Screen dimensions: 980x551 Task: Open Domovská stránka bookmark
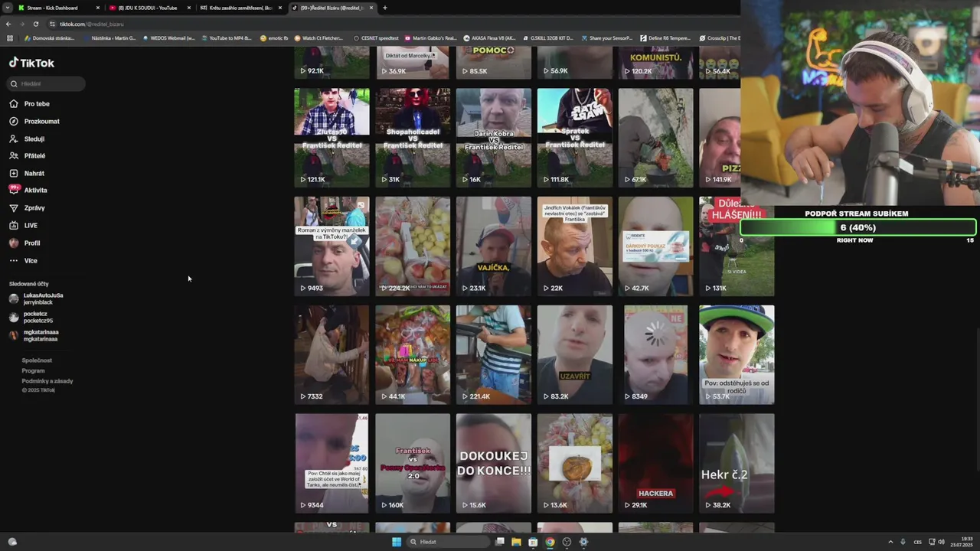click(x=49, y=37)
